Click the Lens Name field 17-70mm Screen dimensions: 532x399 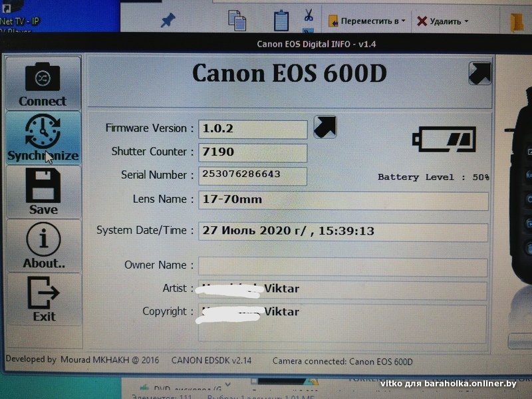[343, 201]
